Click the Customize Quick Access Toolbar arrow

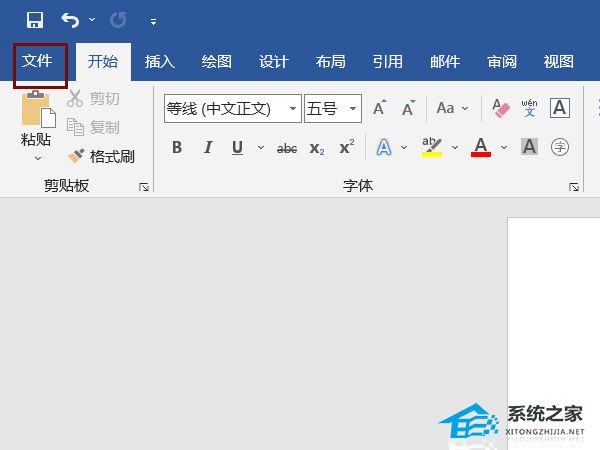click(x=153, y=22)
